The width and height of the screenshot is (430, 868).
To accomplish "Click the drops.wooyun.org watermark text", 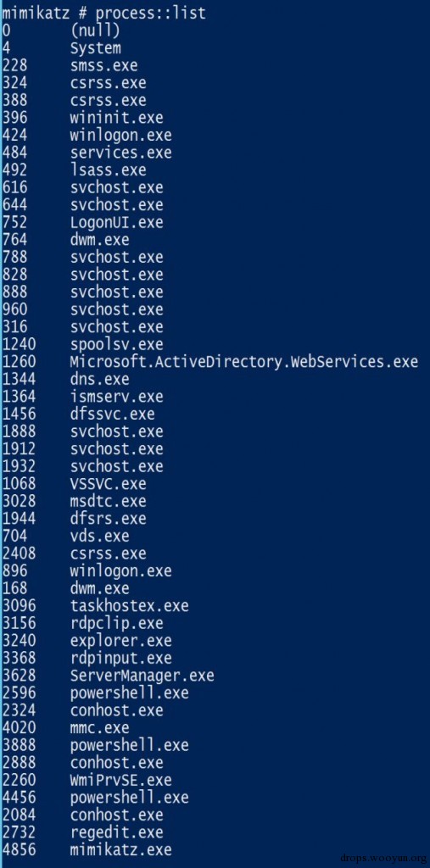I will (383, 859).
